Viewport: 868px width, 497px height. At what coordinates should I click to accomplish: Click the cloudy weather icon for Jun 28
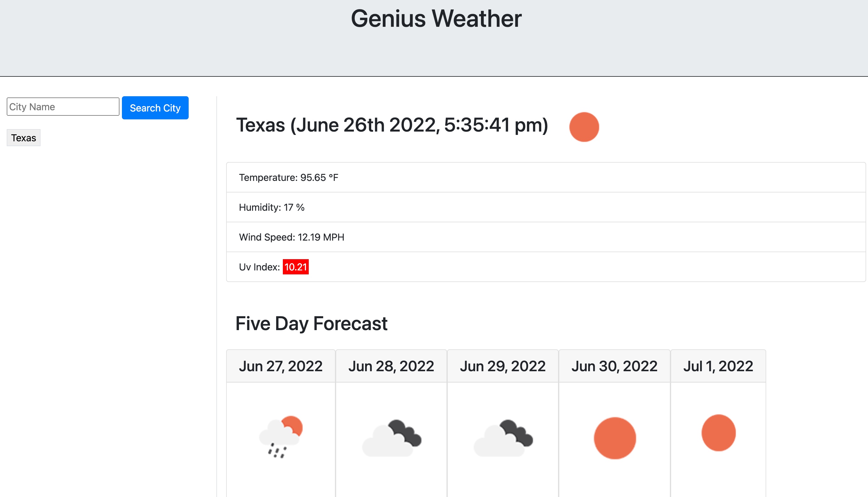(x=391, y=440)
